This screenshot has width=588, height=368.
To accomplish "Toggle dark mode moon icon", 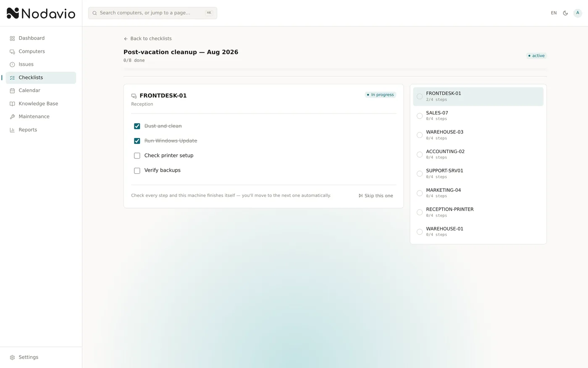I will (x=565, y=13).
